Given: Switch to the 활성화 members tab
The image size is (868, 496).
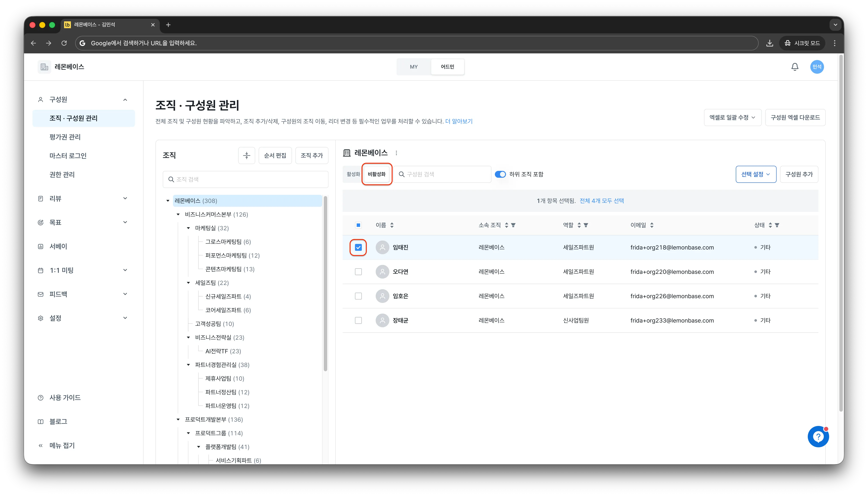Looking at the screenshot, I should click(353, 175).
